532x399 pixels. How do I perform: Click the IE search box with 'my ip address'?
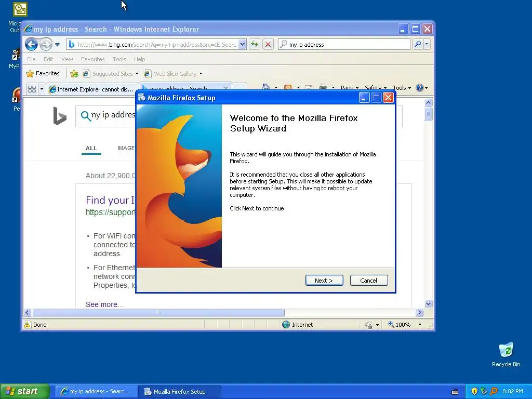point(344,45)
